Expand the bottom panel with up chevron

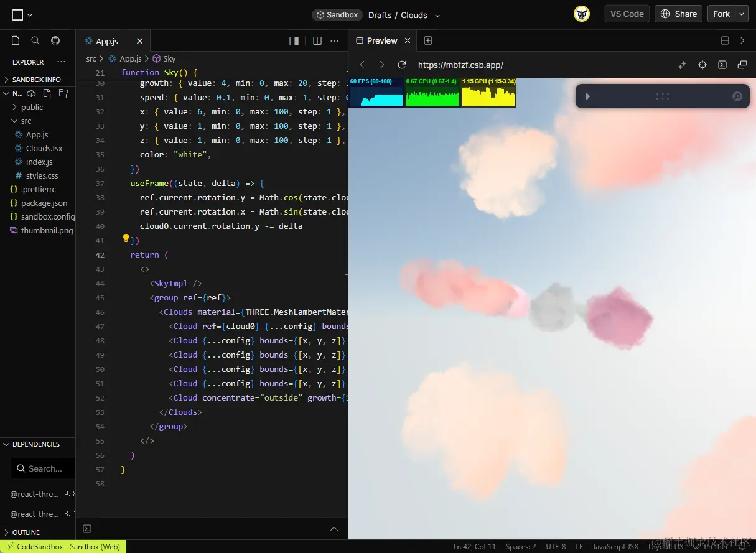tap(334, 529)
